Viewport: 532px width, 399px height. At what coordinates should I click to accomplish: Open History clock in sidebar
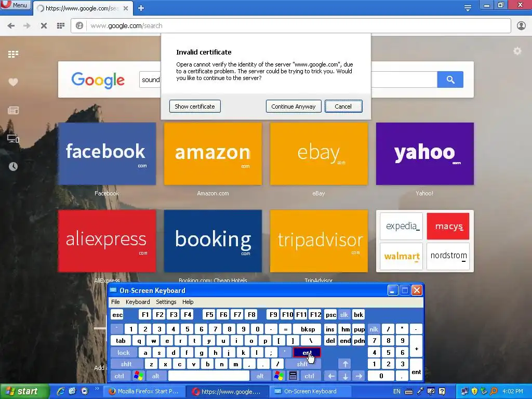click(x=13, y=166)
